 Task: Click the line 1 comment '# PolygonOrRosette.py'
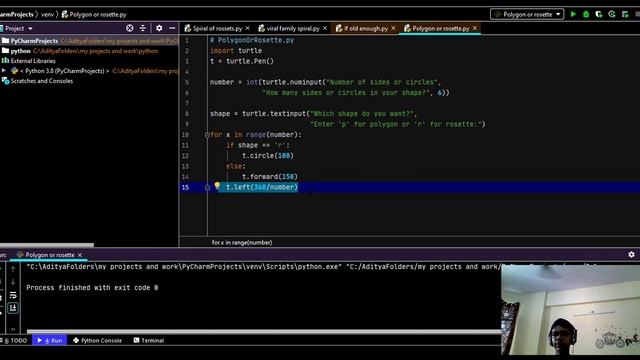click(x=252, y=40)
